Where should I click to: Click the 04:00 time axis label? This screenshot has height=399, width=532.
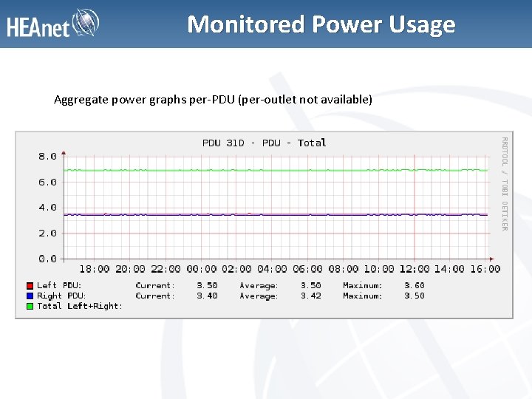tap(272, 270)
